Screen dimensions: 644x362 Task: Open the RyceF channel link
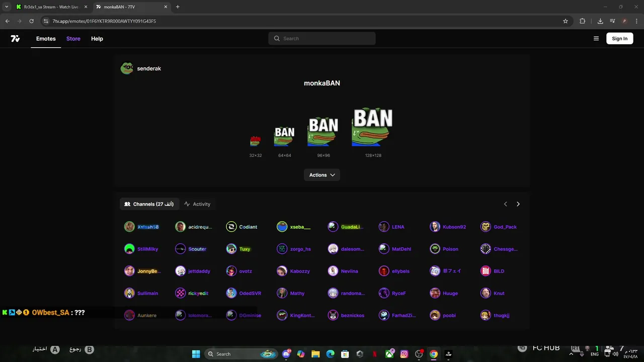tap(399, 293)
